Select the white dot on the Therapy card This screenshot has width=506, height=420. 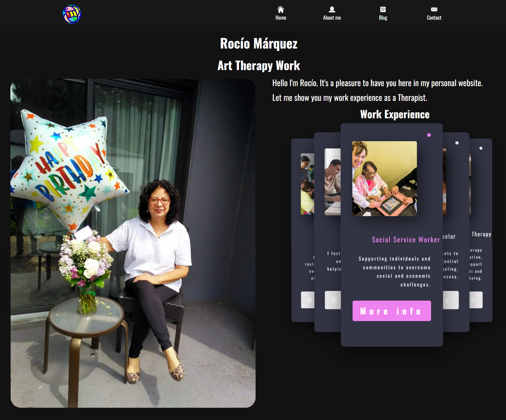pyautogui.click(x=481, y=148)
